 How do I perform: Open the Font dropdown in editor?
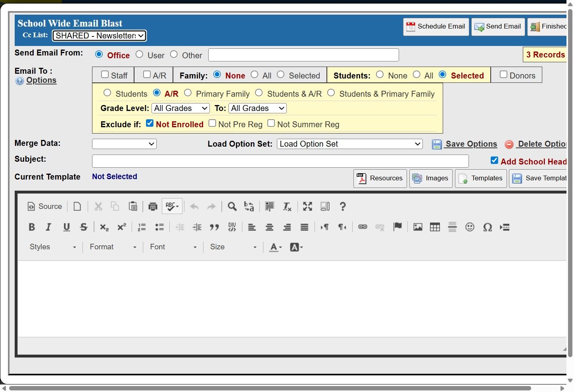[173, 247]
